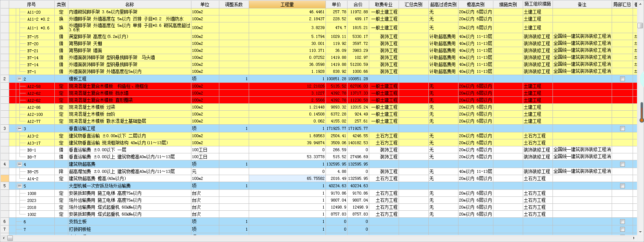
Task: Check 局部汇总 box for 大型机械一次安拆及场外运输费
Action: 622,186
